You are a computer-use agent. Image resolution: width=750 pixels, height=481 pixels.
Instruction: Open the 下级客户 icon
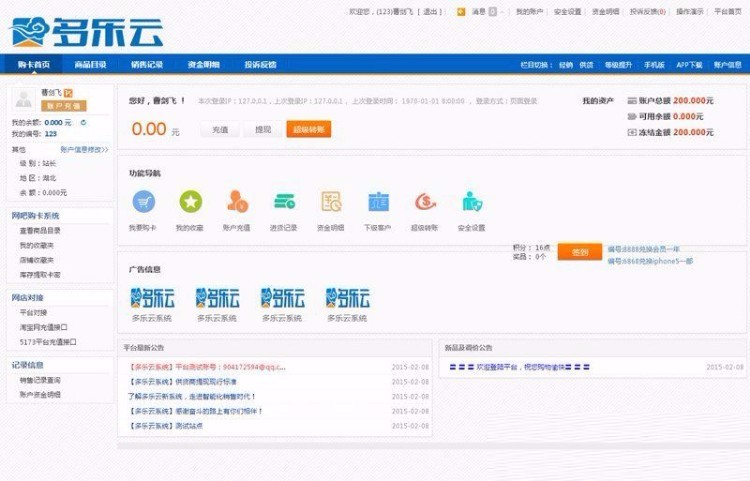tap(378, 201)
